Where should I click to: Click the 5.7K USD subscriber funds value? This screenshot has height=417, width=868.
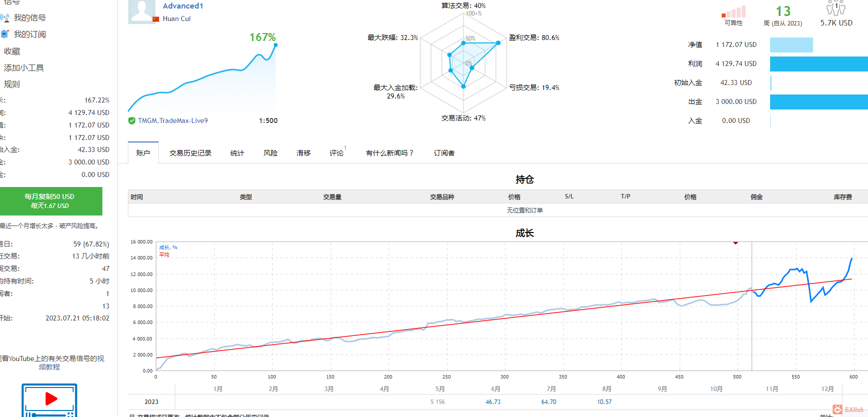[837, 23]
